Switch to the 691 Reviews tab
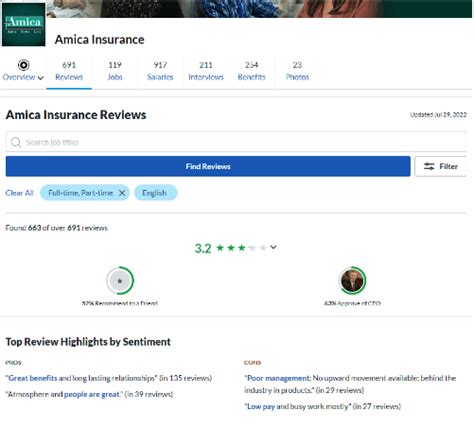Viewport: 474px width, 427px height. tap(69, 71)
